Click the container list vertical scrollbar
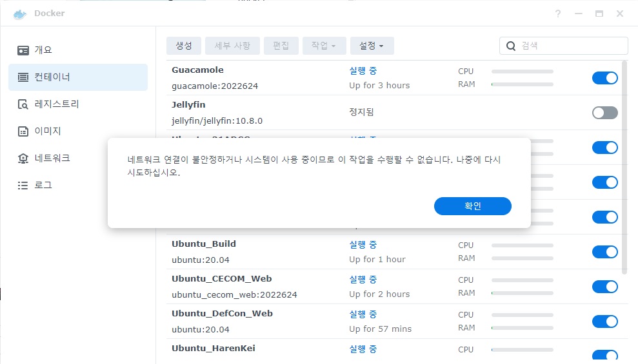This screenshot has width=638, height=364. 624,167
